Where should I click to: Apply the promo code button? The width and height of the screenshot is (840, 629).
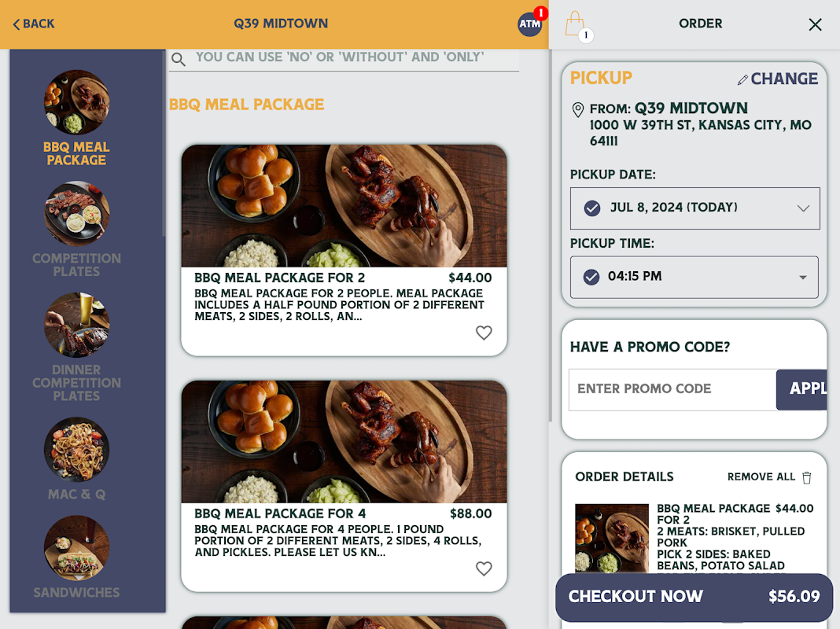click(x=801, y=389)
